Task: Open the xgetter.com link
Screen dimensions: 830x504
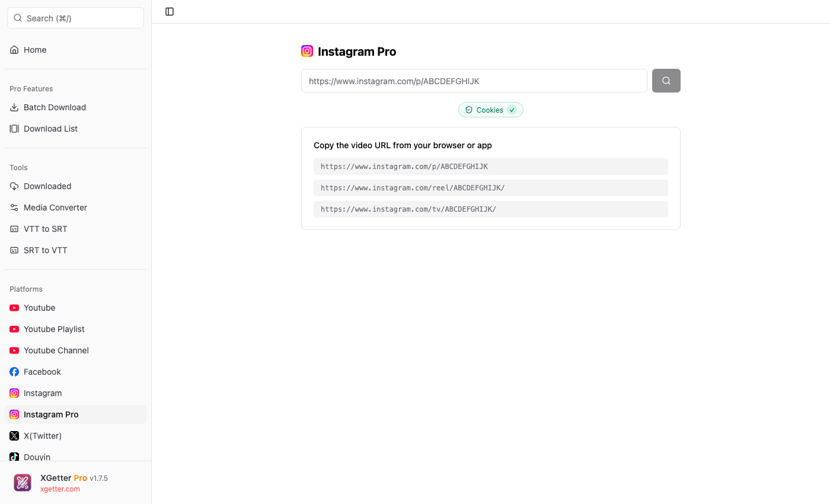Action: (60, 489)
